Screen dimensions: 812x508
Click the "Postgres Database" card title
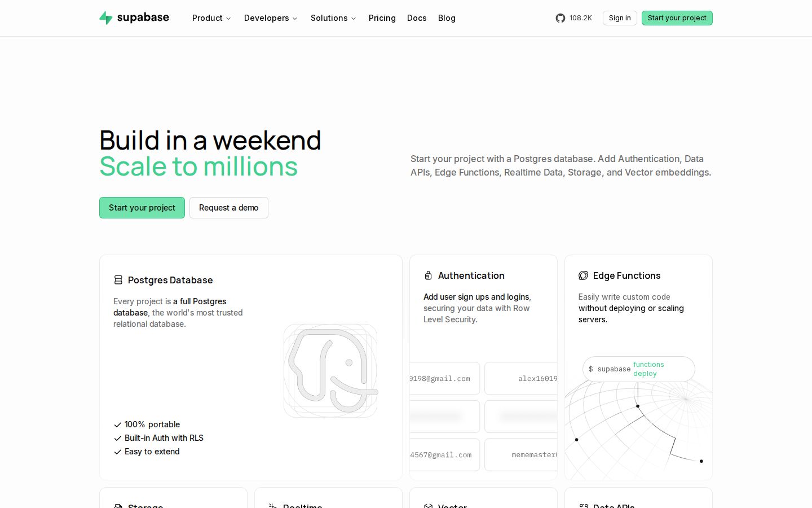(x=170, y=280)
